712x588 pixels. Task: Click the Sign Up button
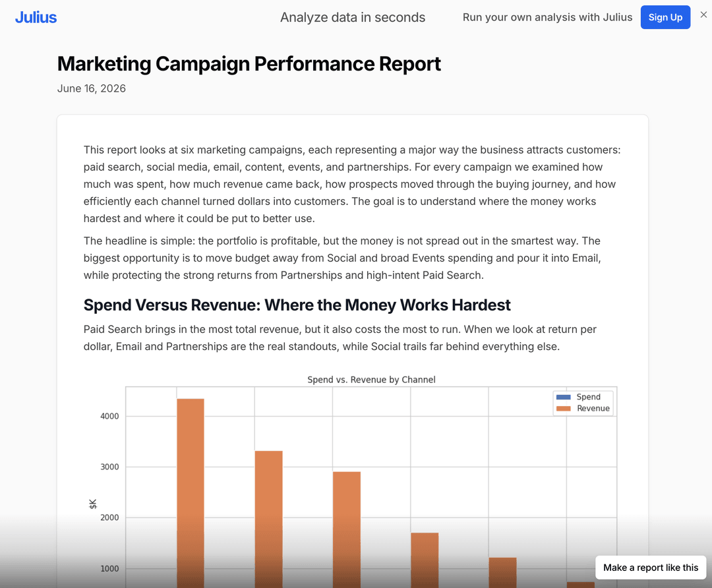665,17
